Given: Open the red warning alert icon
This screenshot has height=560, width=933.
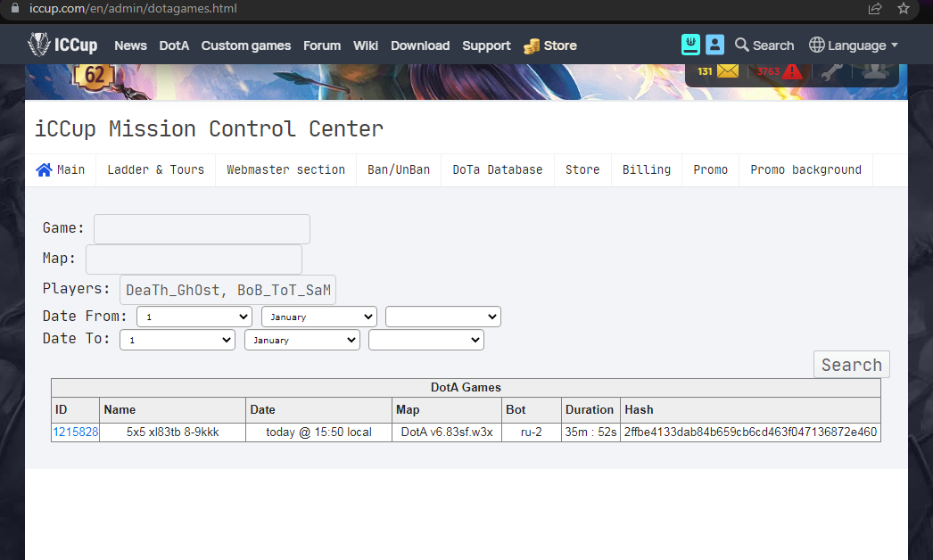Looking at the screenshot, I should (792, 71).
